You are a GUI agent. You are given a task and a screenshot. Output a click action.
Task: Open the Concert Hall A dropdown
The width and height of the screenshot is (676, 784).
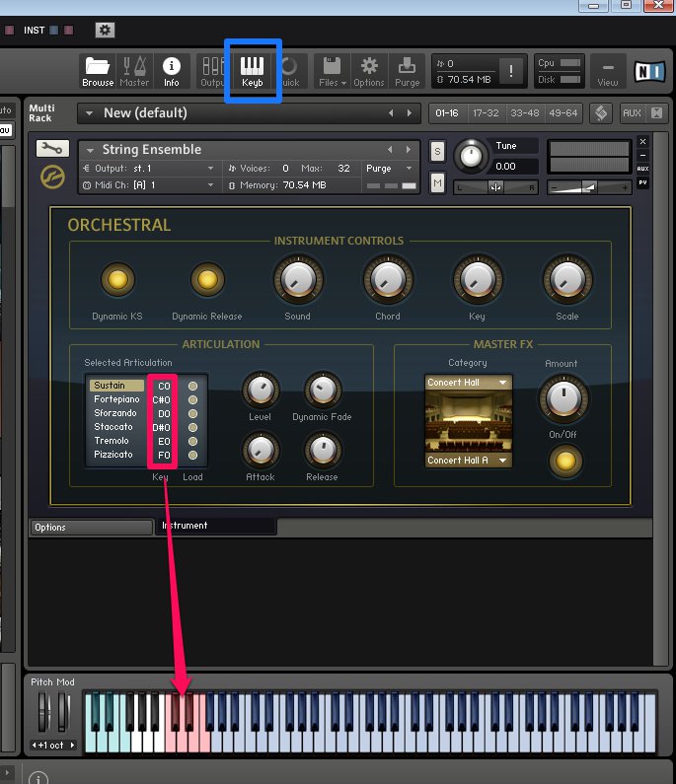pos(468,461)
